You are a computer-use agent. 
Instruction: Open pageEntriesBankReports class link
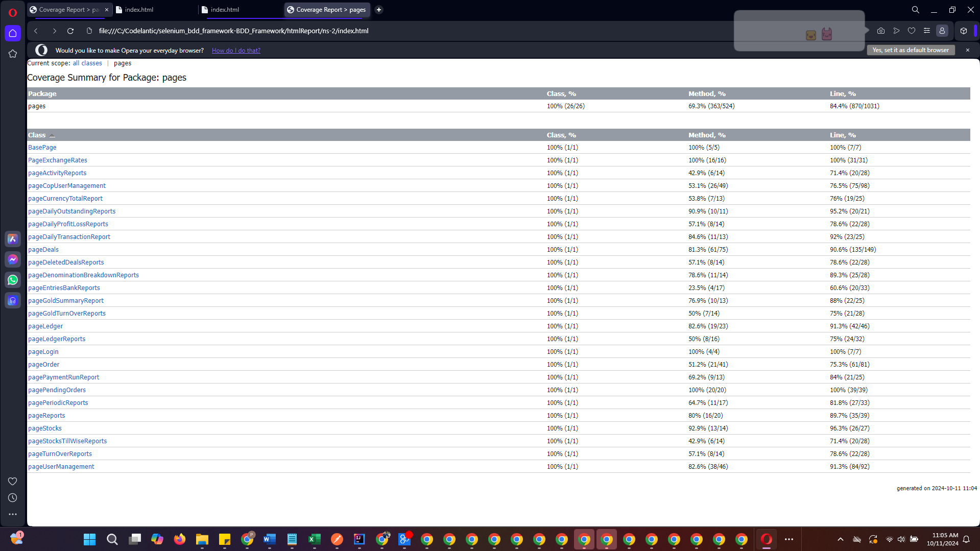(64, 288)
